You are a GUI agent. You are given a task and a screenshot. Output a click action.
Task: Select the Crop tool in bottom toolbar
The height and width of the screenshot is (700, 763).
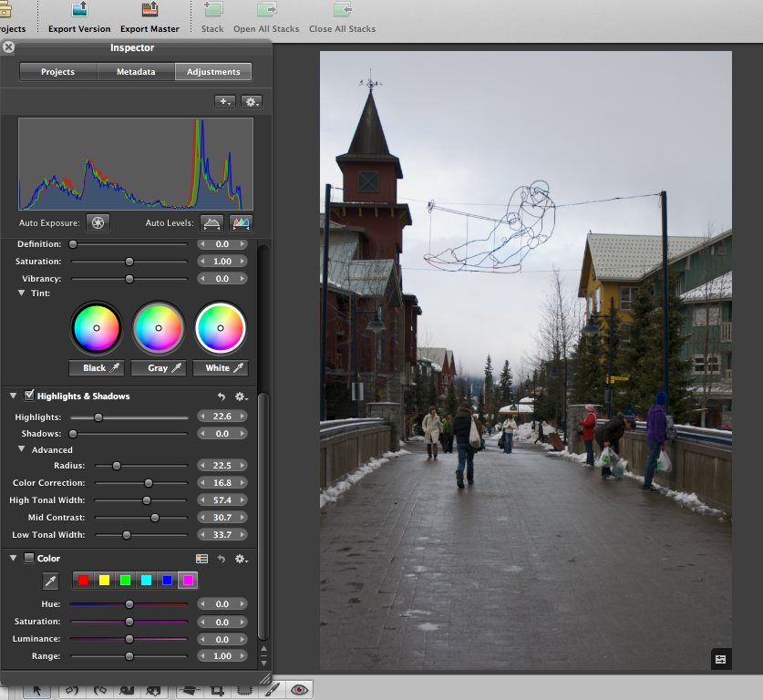tap(218, 691)
